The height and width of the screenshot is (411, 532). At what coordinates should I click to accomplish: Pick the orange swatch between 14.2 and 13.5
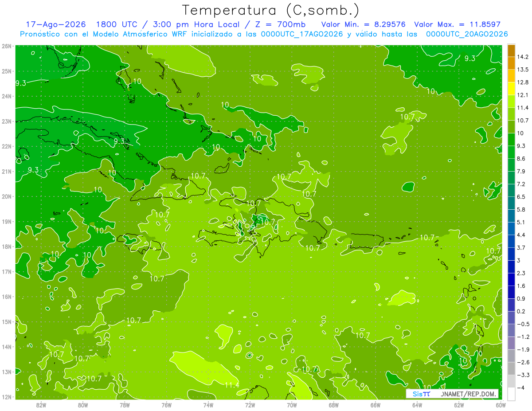tap(511, 63)
